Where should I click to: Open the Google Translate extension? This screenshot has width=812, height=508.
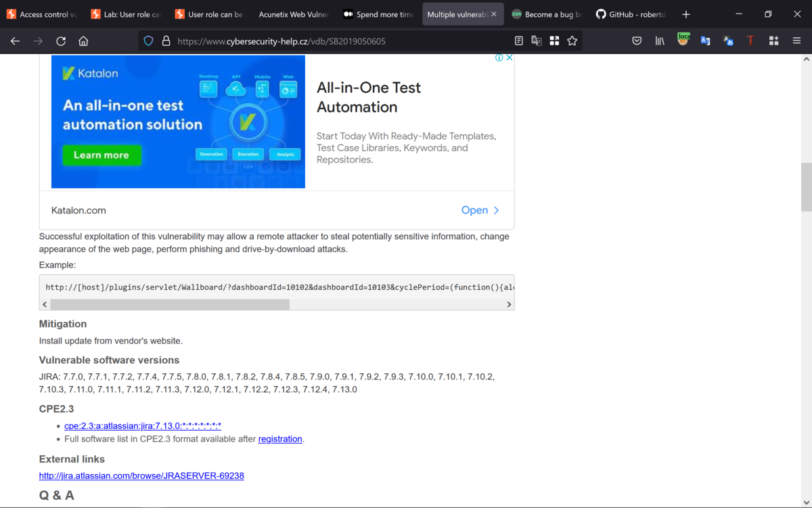pos(705,41)
